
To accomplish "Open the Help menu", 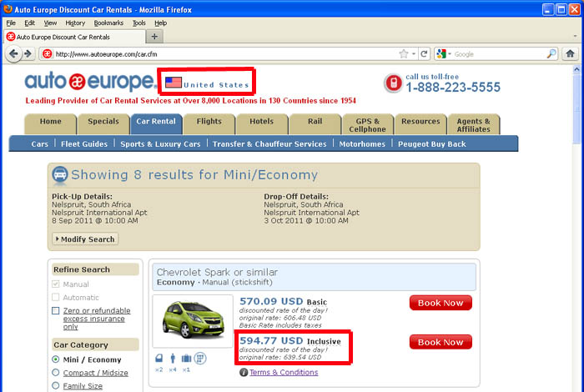I will 160,23.
